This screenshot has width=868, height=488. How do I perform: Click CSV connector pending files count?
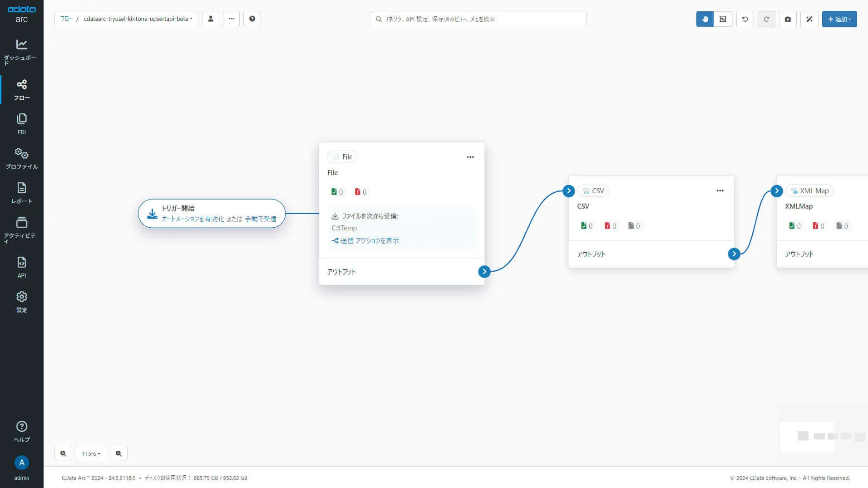pos(634,226)
